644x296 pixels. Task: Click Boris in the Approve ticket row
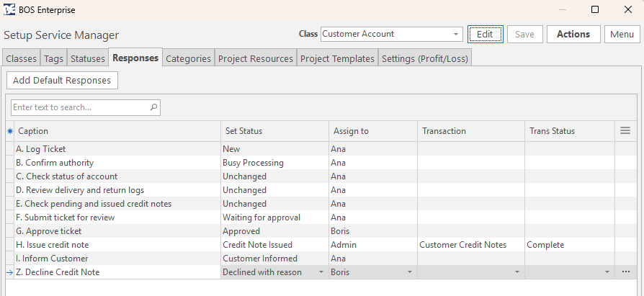pyautogui.click(x=373, y=231)
